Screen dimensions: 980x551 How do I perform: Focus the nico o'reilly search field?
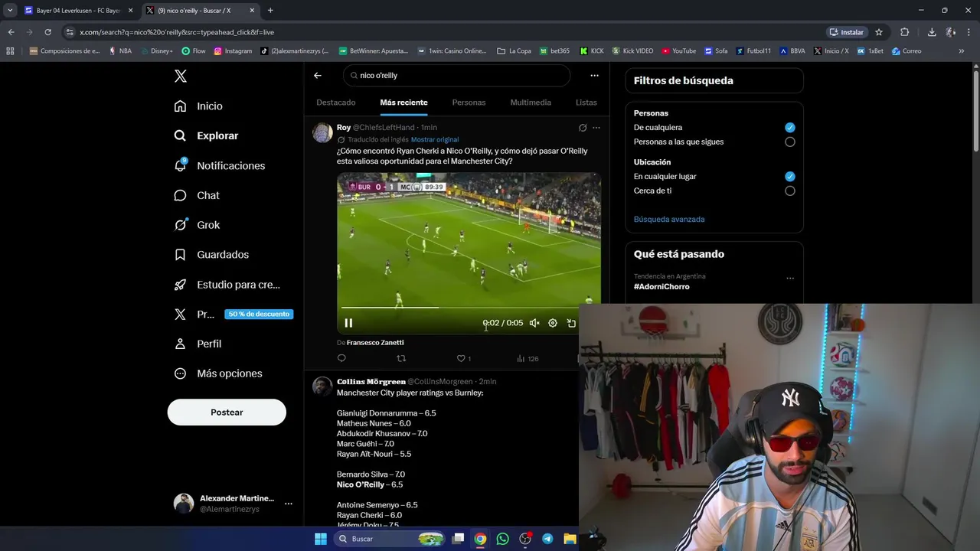point(457,76)
